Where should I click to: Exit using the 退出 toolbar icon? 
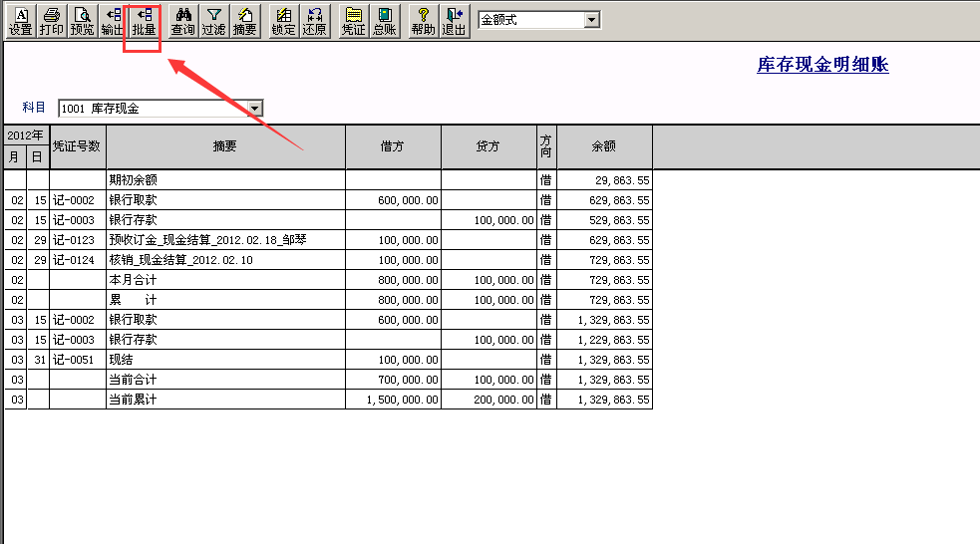[x=454, y=21]
